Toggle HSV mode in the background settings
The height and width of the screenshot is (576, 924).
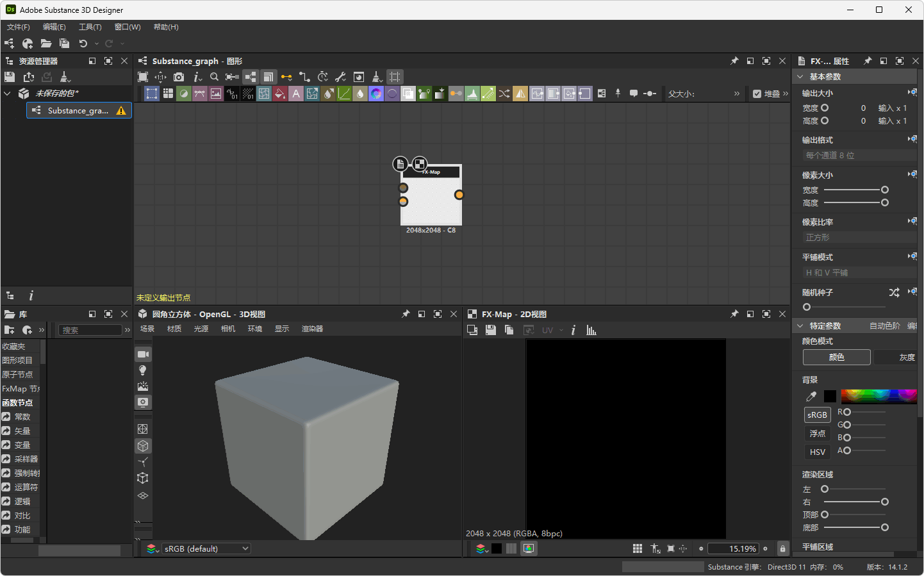[817, 452]
